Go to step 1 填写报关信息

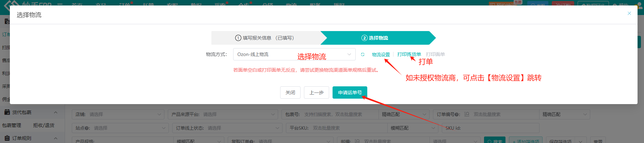click(x=265, y=38)
